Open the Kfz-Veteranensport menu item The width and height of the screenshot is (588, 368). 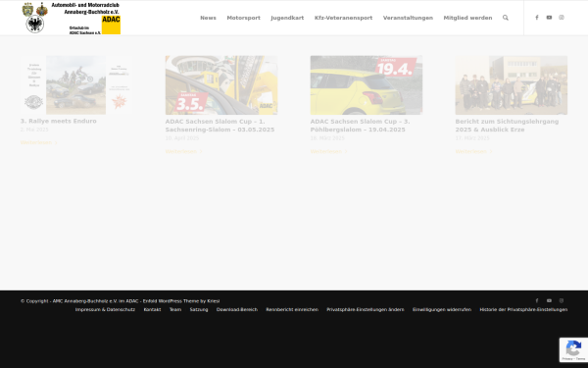pyautogui.click(x=344, y=18)
